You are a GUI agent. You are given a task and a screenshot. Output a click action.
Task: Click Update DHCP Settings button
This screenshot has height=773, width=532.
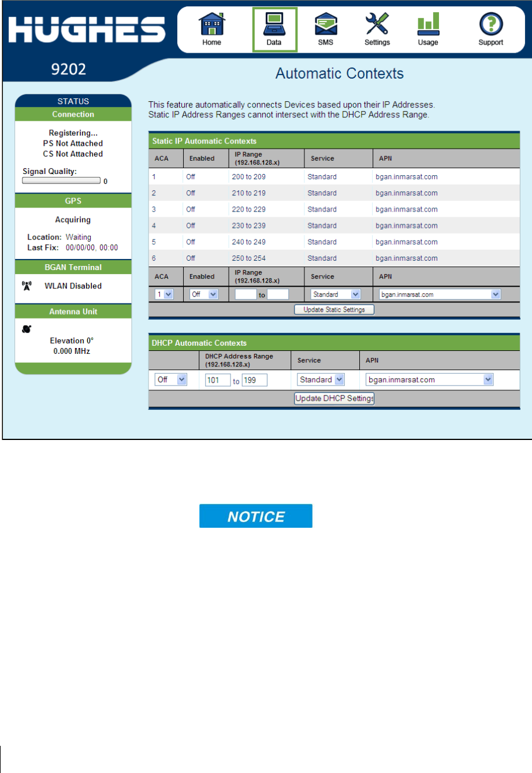[x=334, y=398]
